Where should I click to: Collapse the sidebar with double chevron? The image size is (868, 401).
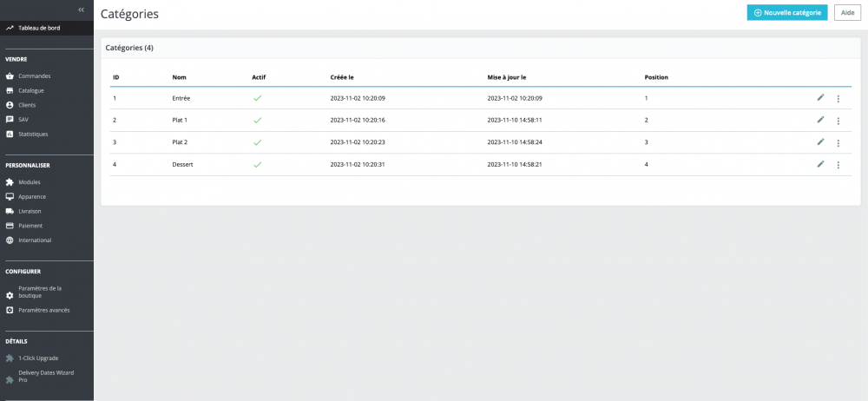pos(81,10)
